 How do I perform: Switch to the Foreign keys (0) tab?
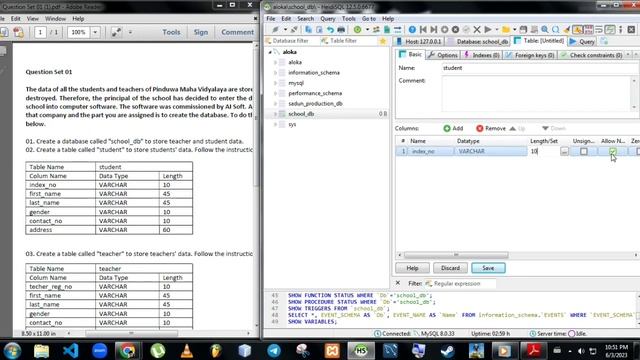pos(530,55)
